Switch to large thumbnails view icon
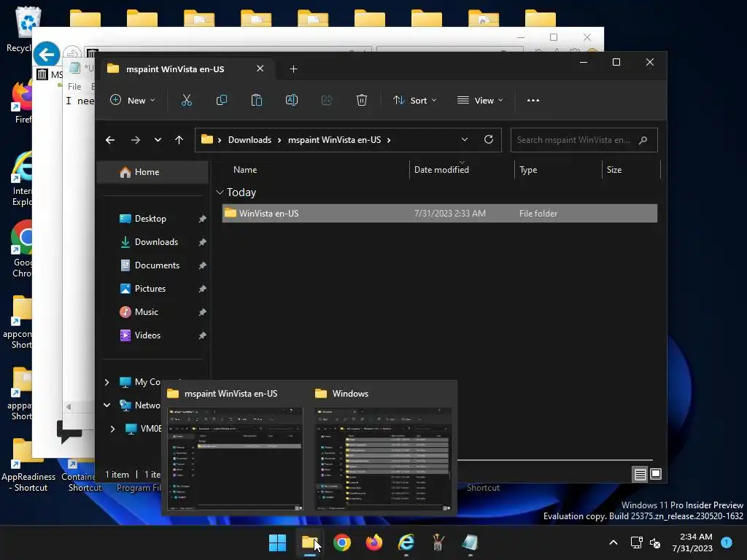This screenshot has width=747, height=560. (656, 474)
